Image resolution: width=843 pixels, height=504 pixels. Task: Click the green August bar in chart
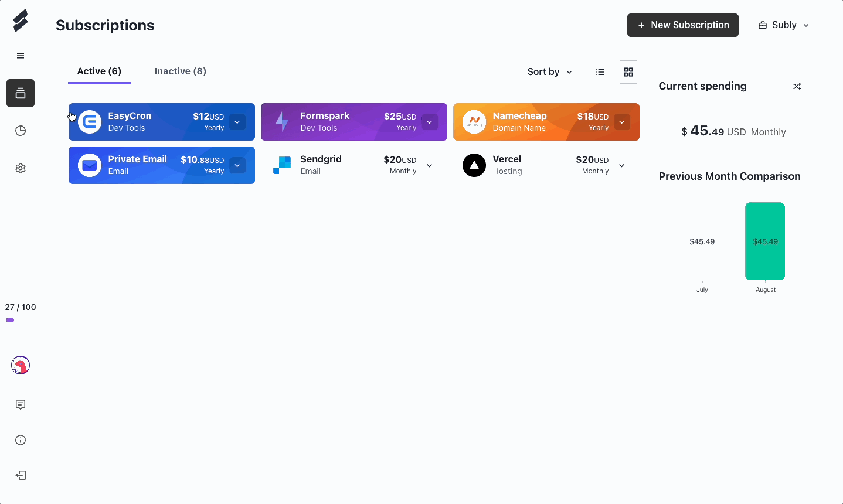click(765, 241)
